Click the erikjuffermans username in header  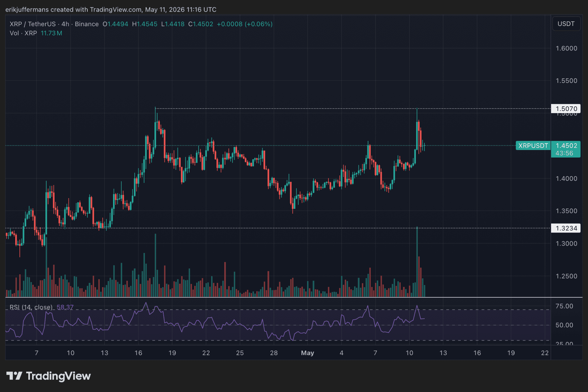(x=27, y=9)
